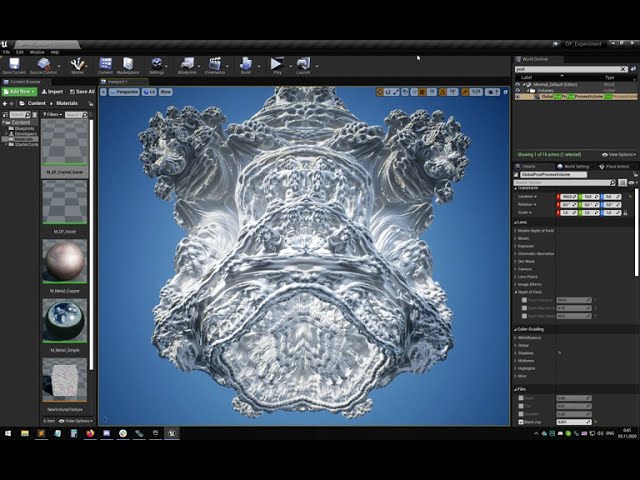Viewport: 640px width, 480px height.
Task: Switch to the World Settings tab
Action: tap(573, 167)
